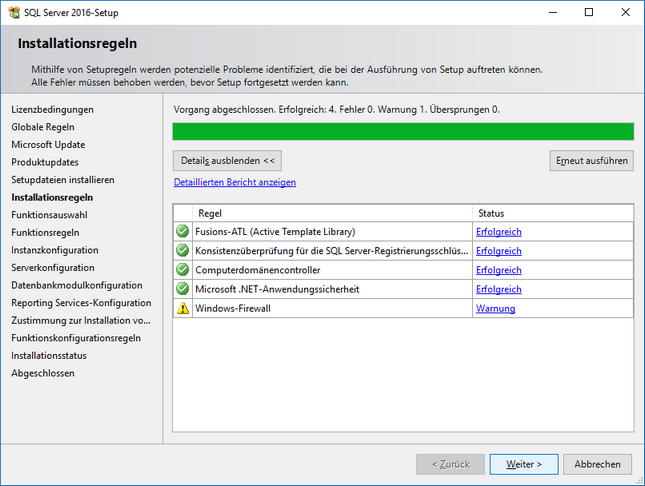Select Funktionsregeln step in sidebar
This screenshot has width=645, height=486.
pyautogui.click(x=45, y=233)
